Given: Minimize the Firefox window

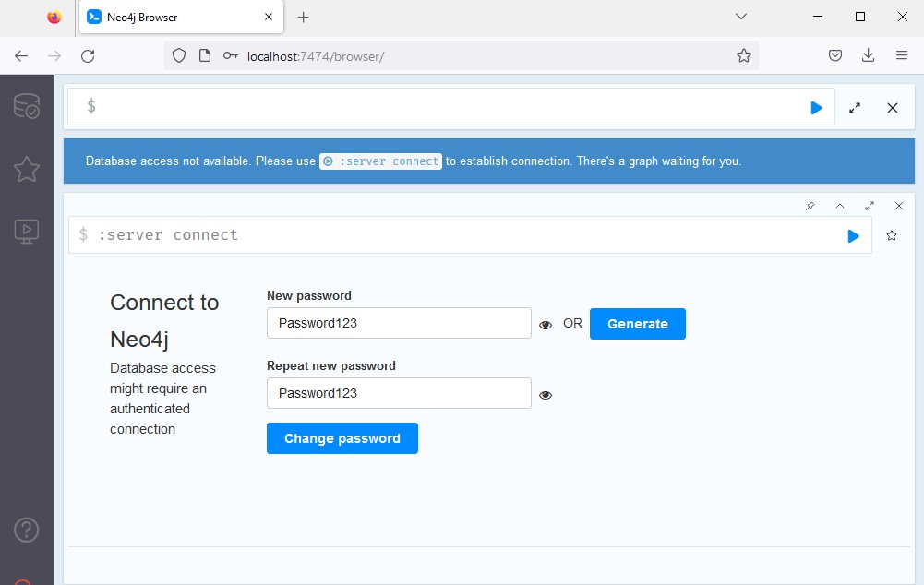Looking at the screenshot, I should pyautogui.click(x=817, y=17).
